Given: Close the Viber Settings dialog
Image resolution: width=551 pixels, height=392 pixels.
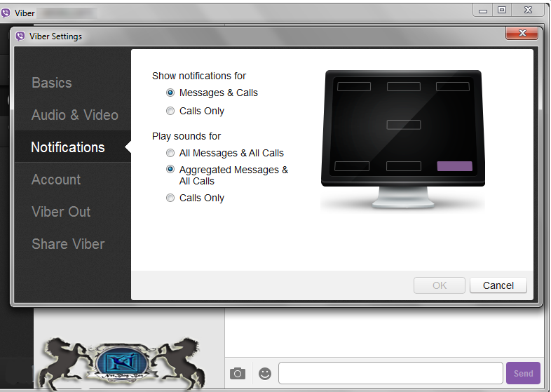Looking at the screenshot, I should 522,33.
